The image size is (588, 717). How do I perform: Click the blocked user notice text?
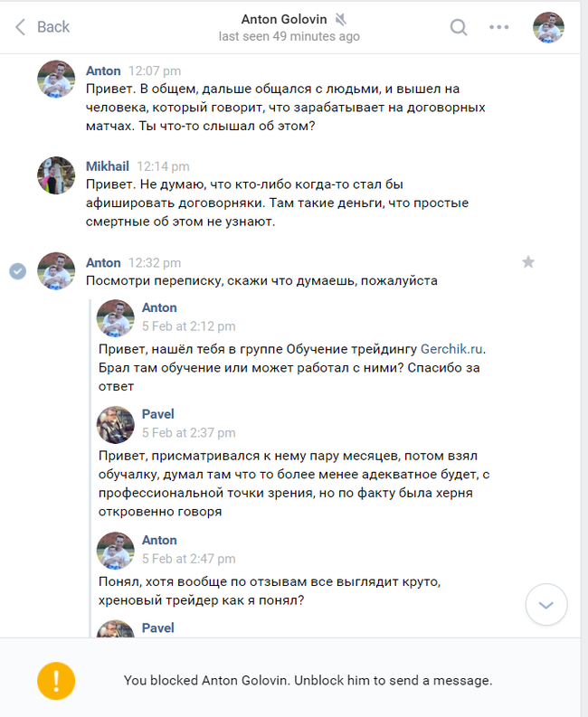tap(308, 681)
